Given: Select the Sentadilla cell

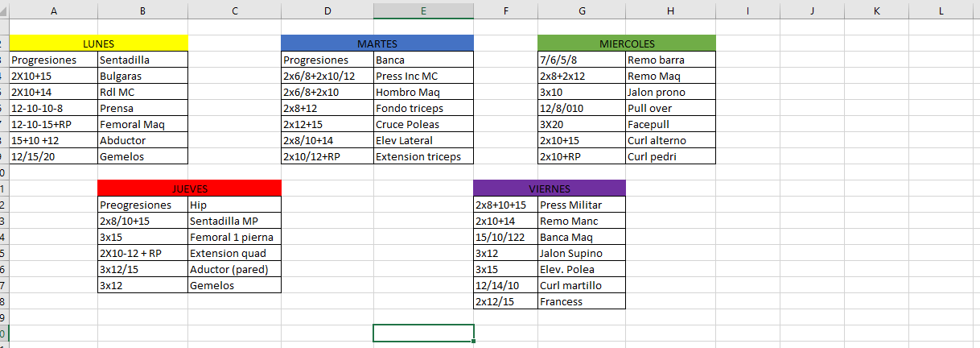Looking at the screenshot, I should [x=142, y=60].
